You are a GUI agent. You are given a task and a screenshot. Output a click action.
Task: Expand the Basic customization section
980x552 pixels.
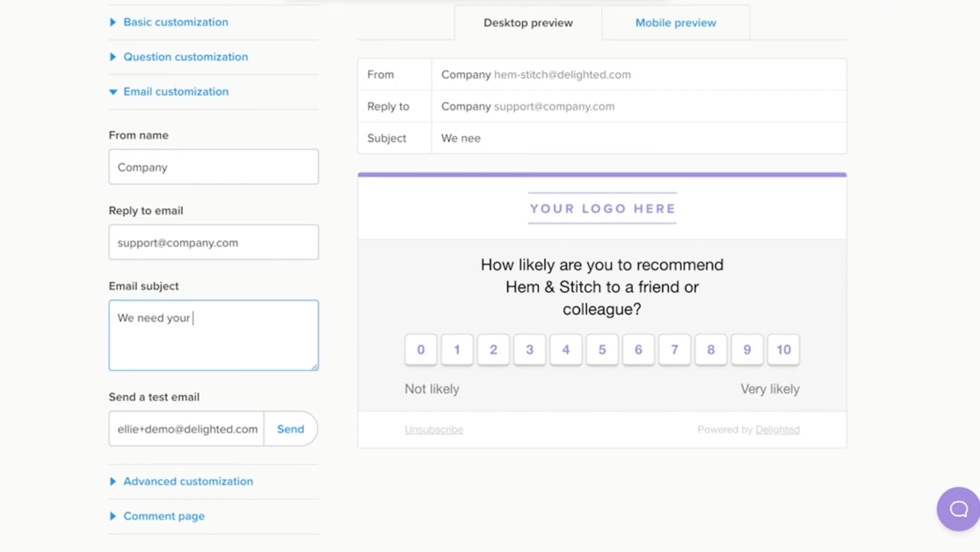(x=175, y=22)
